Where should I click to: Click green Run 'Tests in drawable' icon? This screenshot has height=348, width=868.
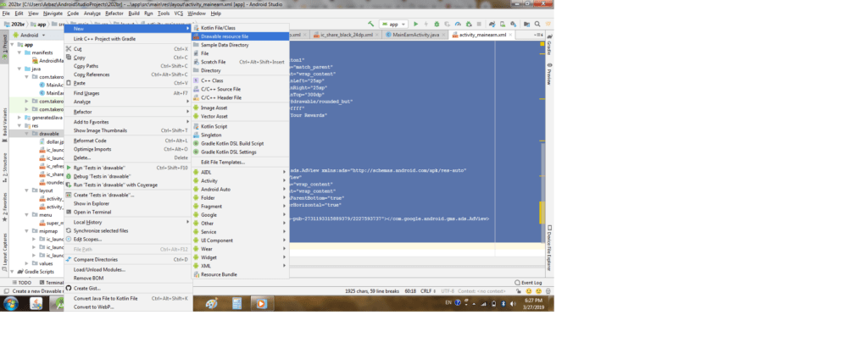tap(69, 167)
